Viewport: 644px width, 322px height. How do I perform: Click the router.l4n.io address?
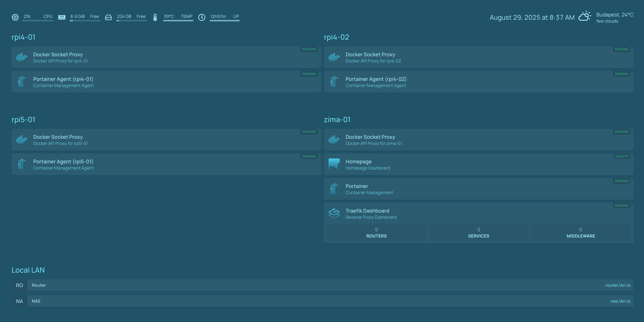coord(618,285)
